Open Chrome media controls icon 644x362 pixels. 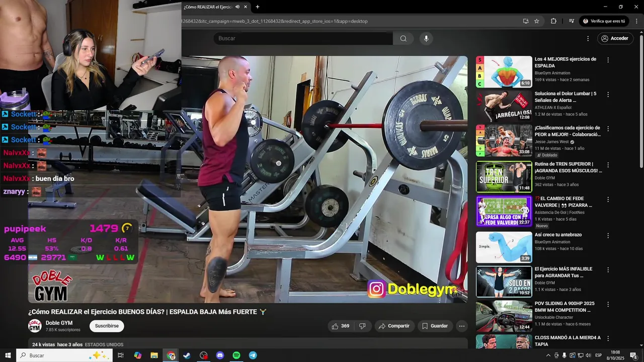coord(571,21)
